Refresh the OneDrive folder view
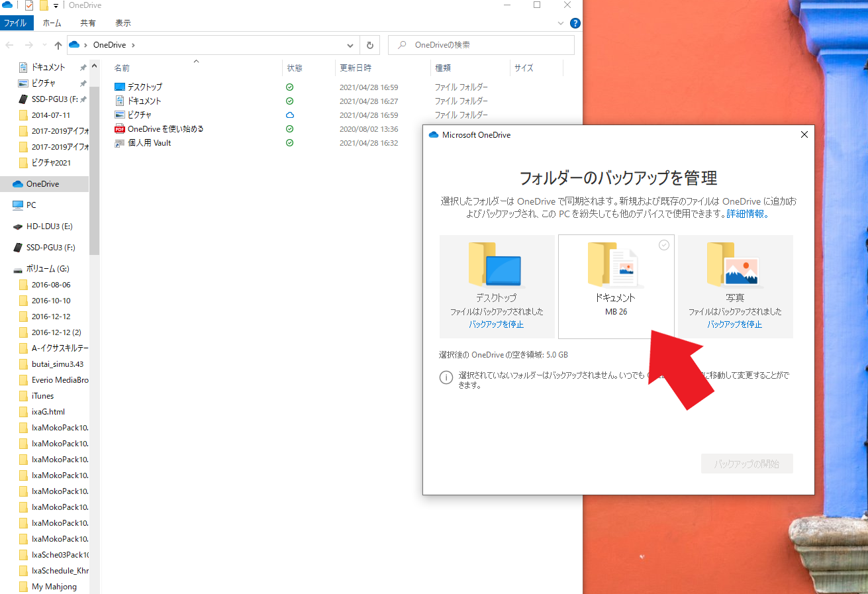868x594 pixels. (x=370, y=45)
